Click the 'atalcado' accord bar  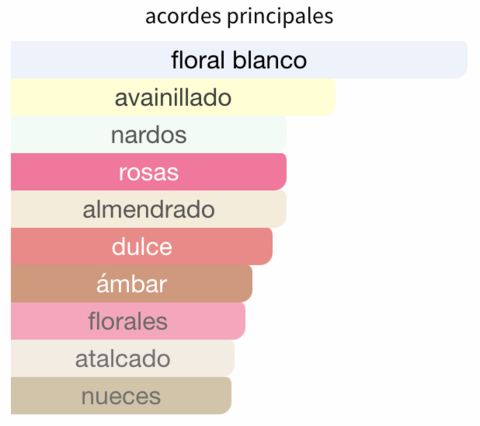point(123,359)
